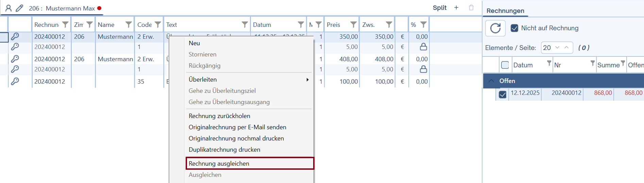The image size is (644, 183).
Task: Click the pencil edit icon beside 206
Action: [x=20, y=8]
